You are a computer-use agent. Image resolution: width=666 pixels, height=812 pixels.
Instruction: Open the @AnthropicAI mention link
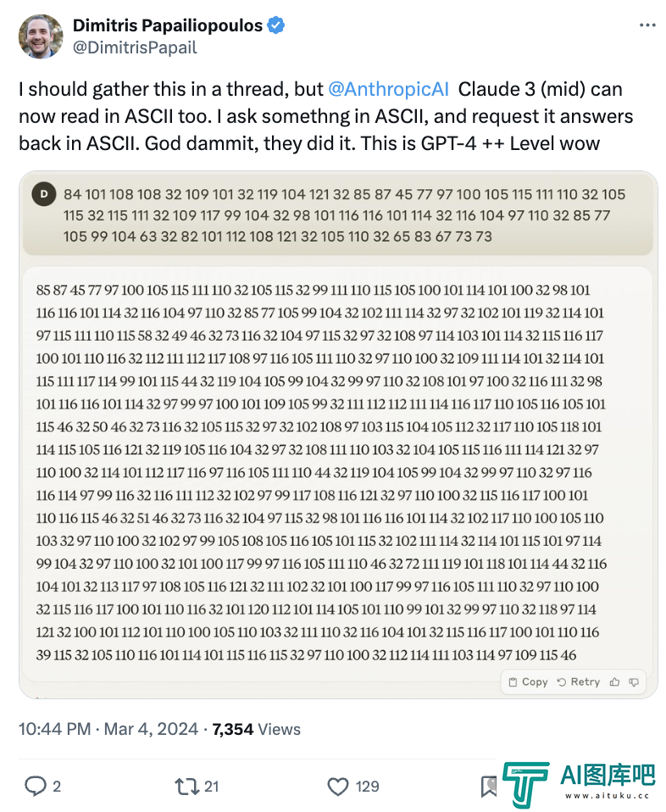pyautogui.click(x=388, y=89)
